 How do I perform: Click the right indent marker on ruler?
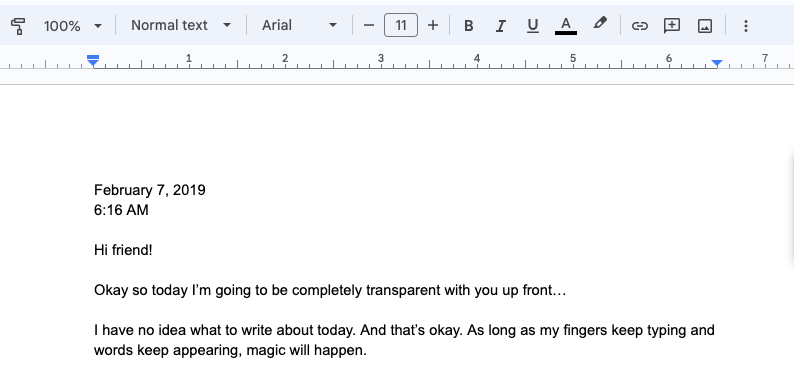(717, 63)
